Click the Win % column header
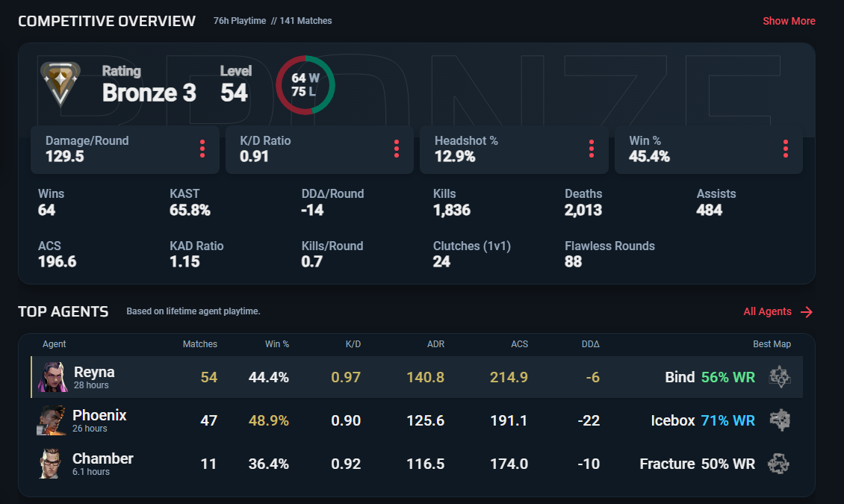The image size is (844, 504). click(x=276, y=344)
